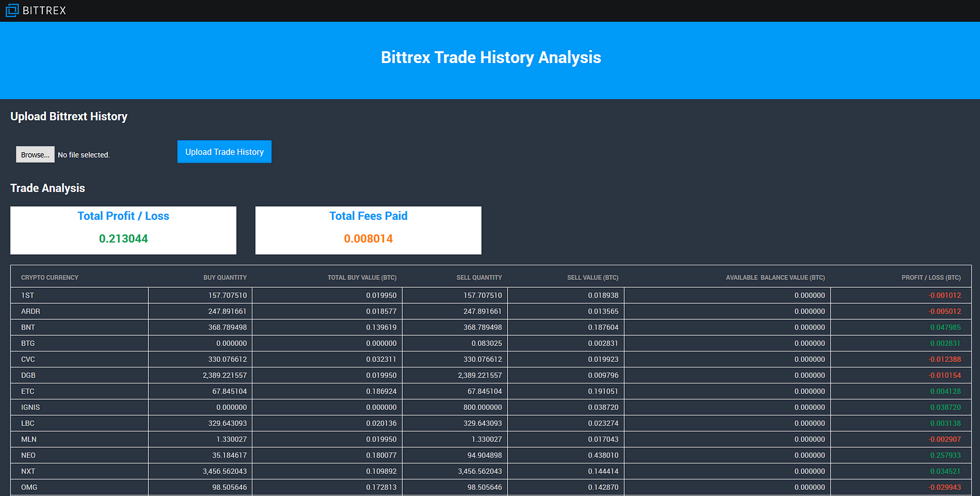
Task: Click the Upload Trade History button
Action: pyautogui.click(x=224, y=152)
